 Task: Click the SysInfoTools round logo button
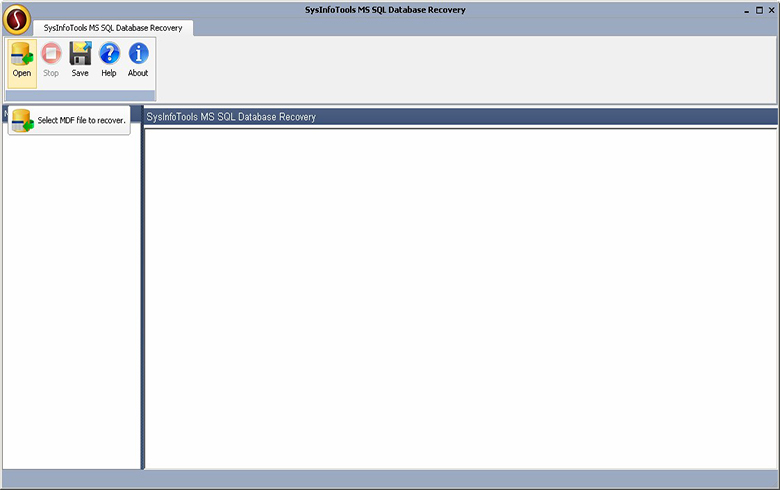[17, 19]
